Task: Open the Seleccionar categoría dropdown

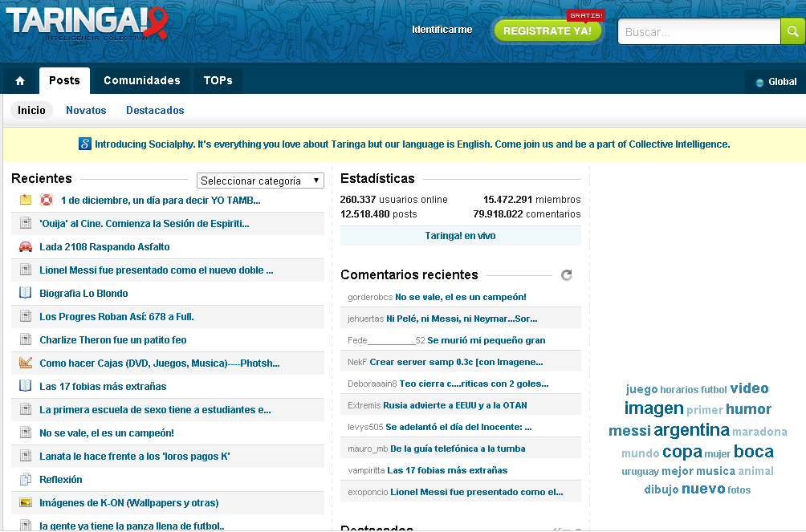Action: tap(260, 181)
